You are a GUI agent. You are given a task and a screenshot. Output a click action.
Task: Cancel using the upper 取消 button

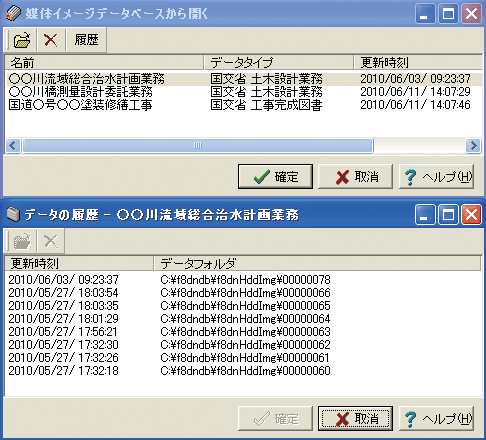pos(355,176)
